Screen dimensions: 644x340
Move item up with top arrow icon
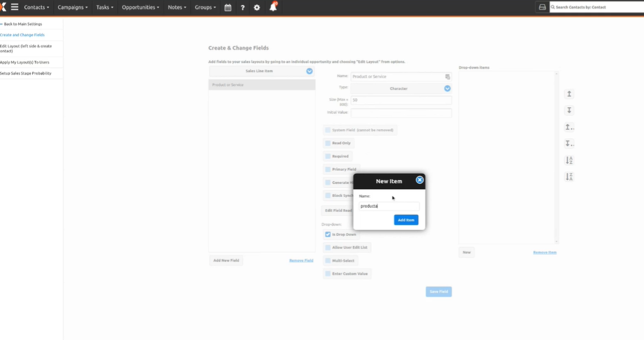coord(569,94)
